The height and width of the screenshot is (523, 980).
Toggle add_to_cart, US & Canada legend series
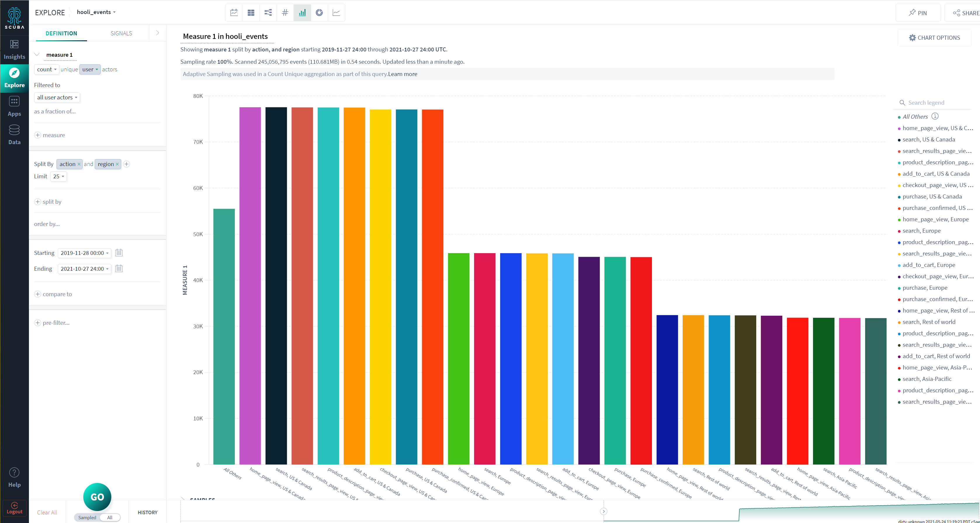934,174
